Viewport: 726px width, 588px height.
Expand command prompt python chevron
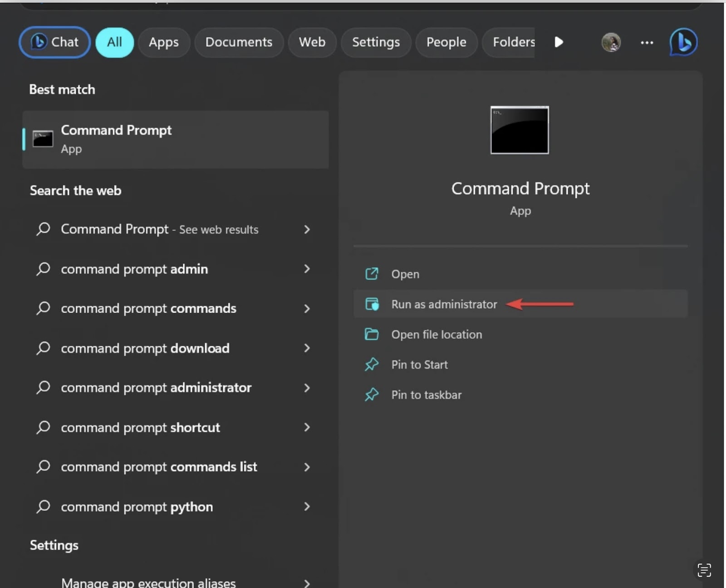307,507
